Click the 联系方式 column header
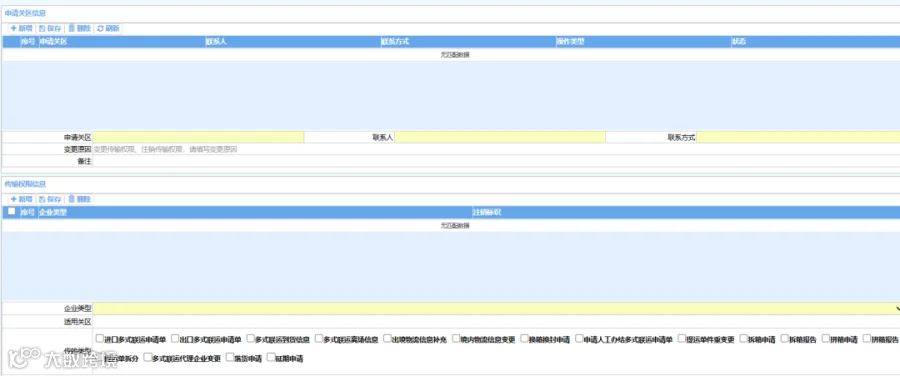Screen dimensions: 900x376 pos(468,41)
